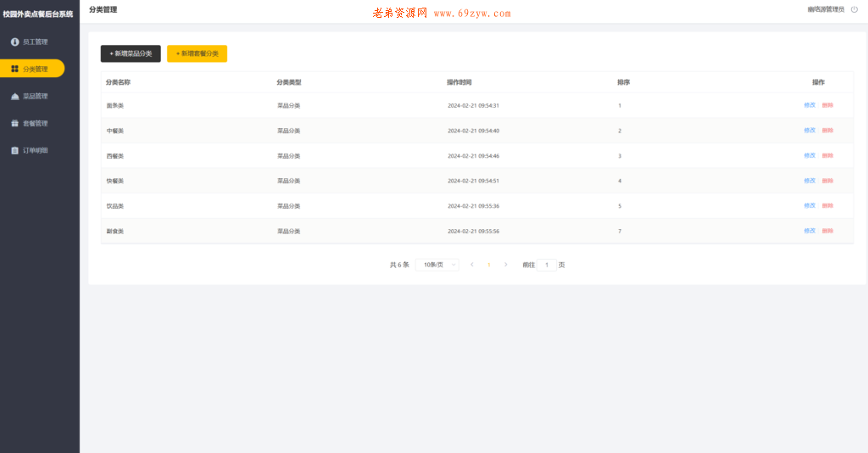Click the yellow 新增套餐分类 button
The height and width of the screenshot is (453, 868).
tap(197, 53)
